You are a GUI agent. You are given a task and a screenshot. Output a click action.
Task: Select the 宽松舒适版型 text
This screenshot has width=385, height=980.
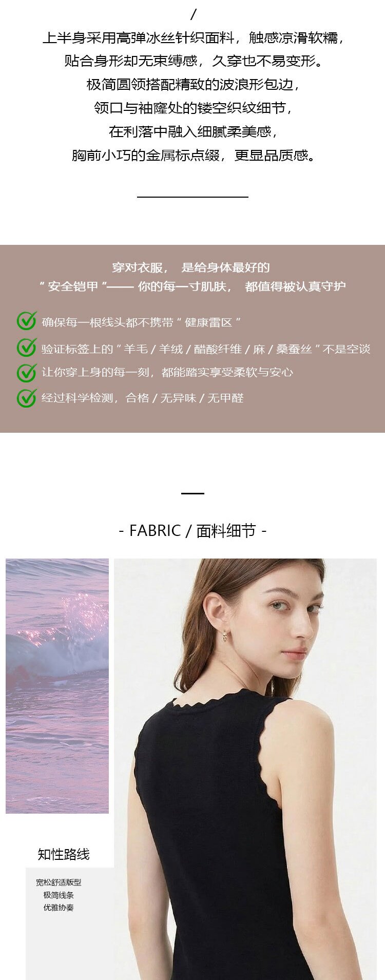coord(59,882)
